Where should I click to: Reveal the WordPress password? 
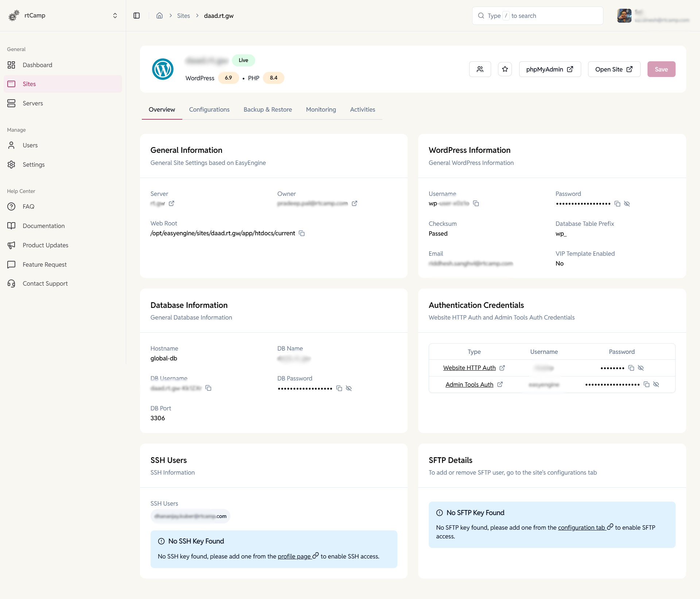pyautogui.click(x=627, y=204)
